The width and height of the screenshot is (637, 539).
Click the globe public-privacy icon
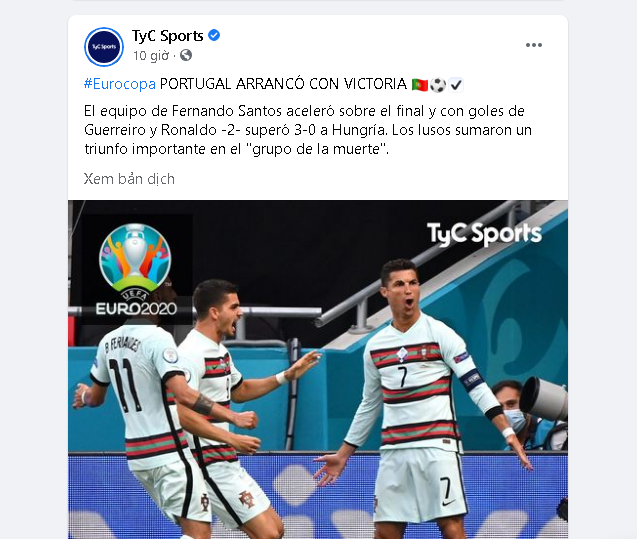pyautogui.click(x=186, y=55)
